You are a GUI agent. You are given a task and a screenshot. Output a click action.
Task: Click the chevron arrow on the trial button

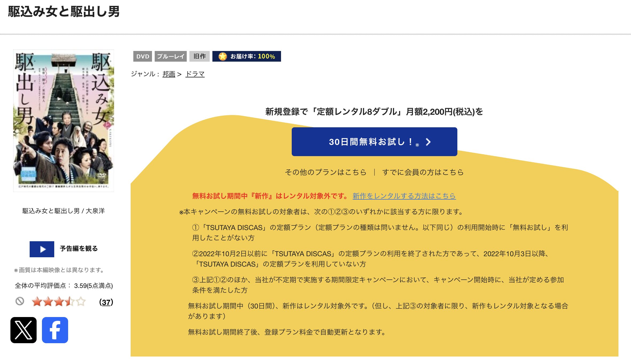(x=428, y=142)
